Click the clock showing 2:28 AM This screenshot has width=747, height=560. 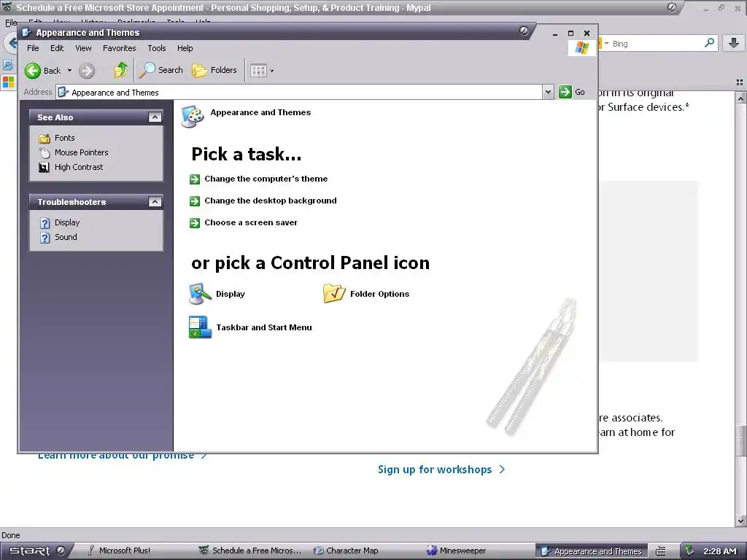point(720,551)
